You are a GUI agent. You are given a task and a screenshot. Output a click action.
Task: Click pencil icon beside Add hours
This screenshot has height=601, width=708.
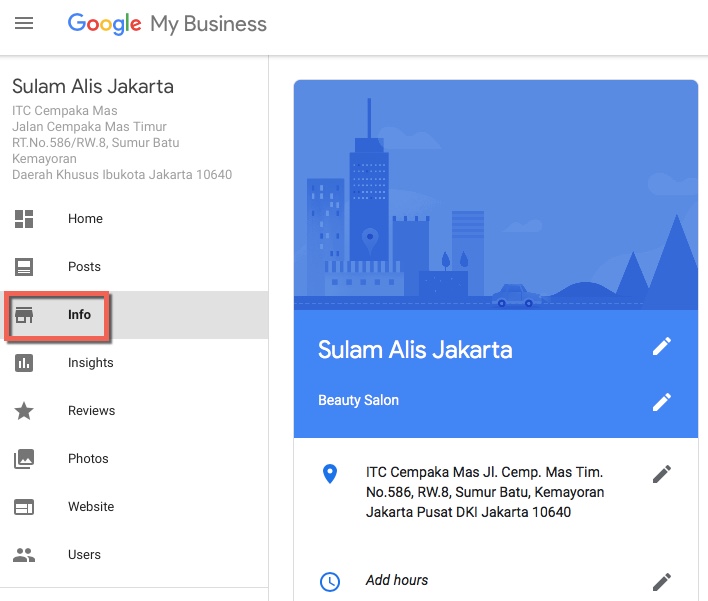tap(661, 582)
